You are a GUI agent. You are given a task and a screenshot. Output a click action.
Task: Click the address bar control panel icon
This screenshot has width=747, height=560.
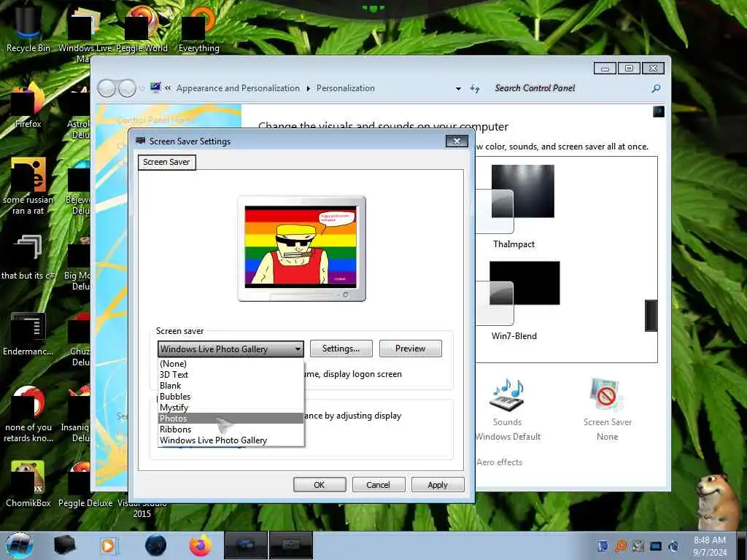coord(155,87)
